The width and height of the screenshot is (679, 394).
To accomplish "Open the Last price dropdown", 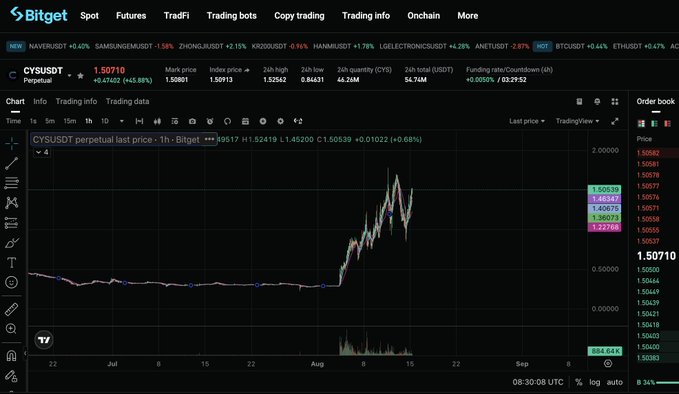I will click(x=527, y=121).
